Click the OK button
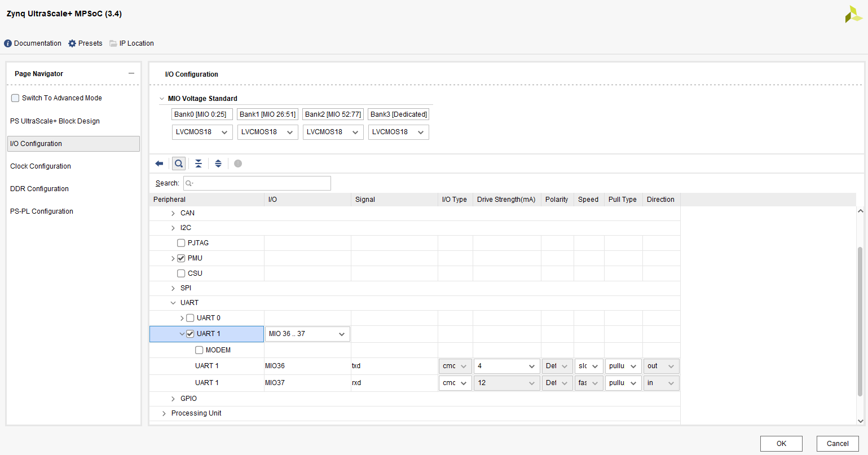Screen dimensions: 868x455 coord(781,444)
